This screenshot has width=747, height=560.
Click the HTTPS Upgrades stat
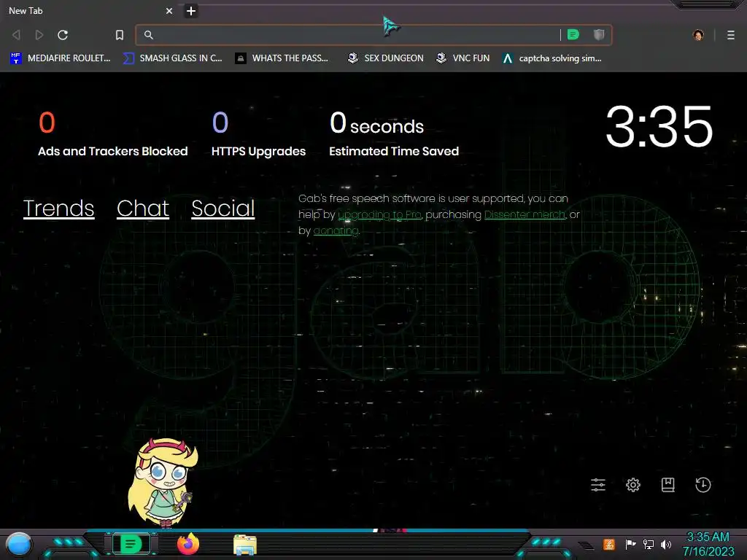[258, 133]
